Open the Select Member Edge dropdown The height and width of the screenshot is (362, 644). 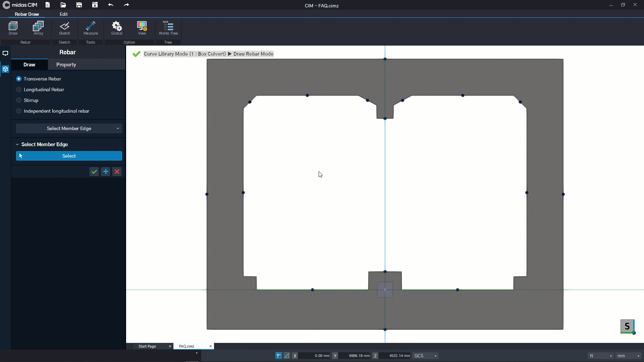(x=69, y=128)
